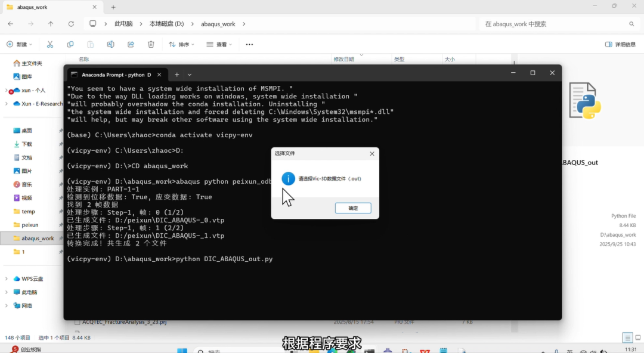Expand the WPS云盘 tree node
The height and width of the screenshot is (353, 644).
(7, 278)
